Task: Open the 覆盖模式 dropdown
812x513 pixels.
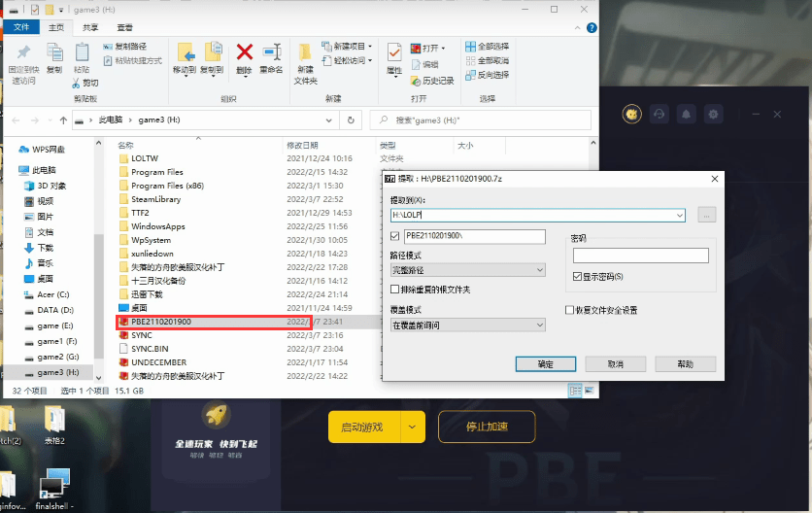Action: pos(467,325)
